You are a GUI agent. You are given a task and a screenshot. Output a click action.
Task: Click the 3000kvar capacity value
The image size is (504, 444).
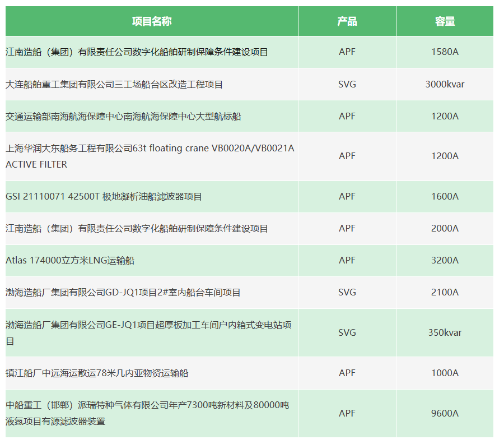coord(445,84)
